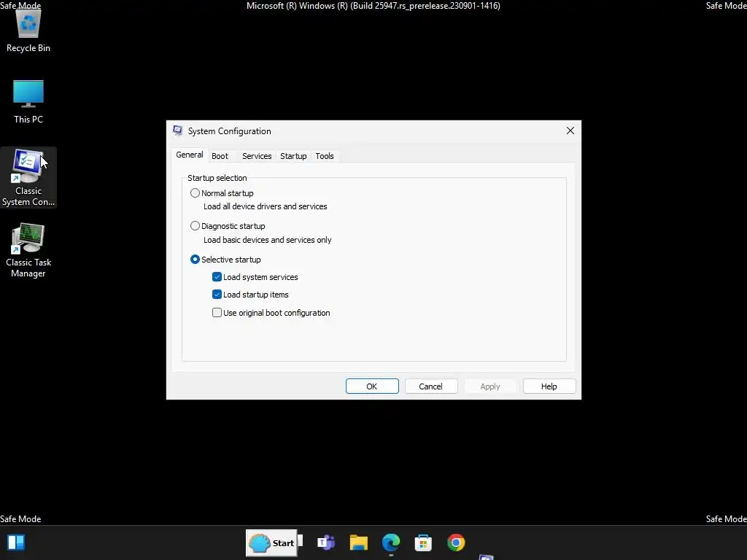This screenshot has height=560, width=747.
Task: Open File Explorer from the taskbar
Action: [x=359, y=542]
